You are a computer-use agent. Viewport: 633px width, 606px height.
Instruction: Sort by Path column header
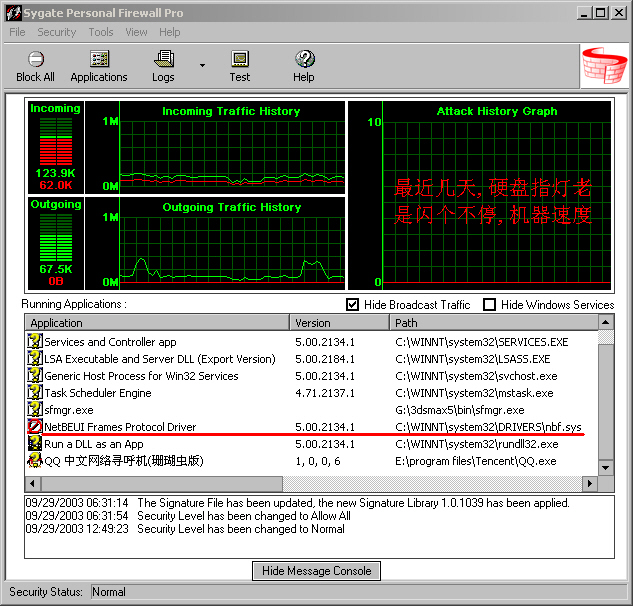pos(494,323)
